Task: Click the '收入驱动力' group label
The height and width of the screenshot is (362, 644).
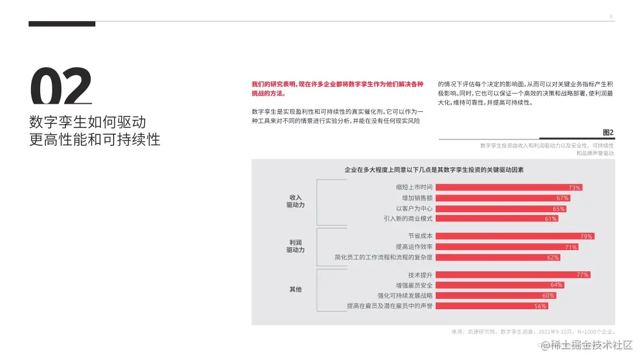Action: point(295,201)
